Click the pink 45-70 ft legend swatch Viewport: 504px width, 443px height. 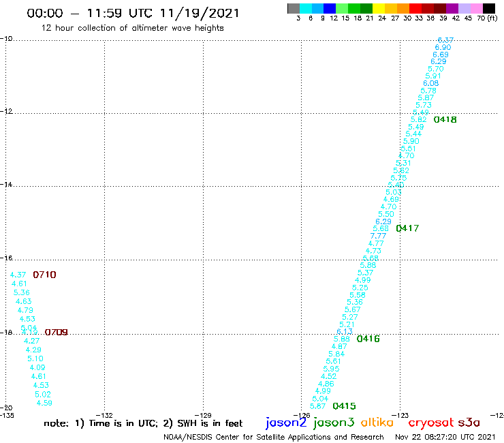pos(477,8)
